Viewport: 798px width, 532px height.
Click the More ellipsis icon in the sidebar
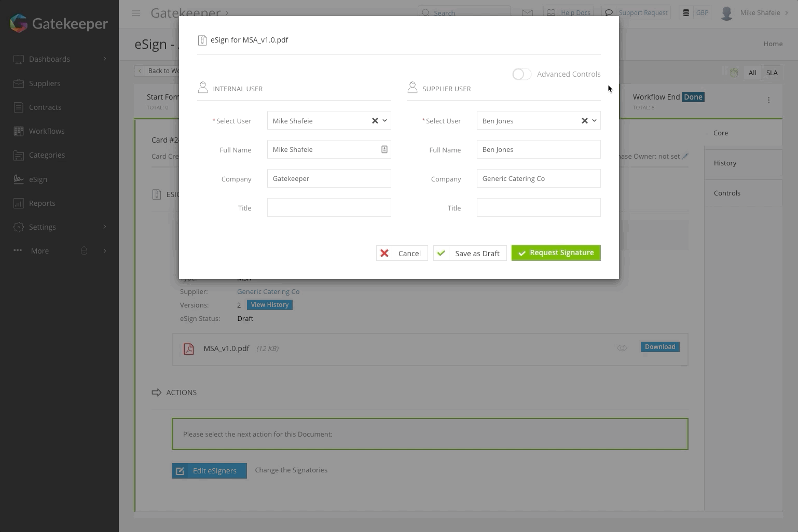coord(18,250)
